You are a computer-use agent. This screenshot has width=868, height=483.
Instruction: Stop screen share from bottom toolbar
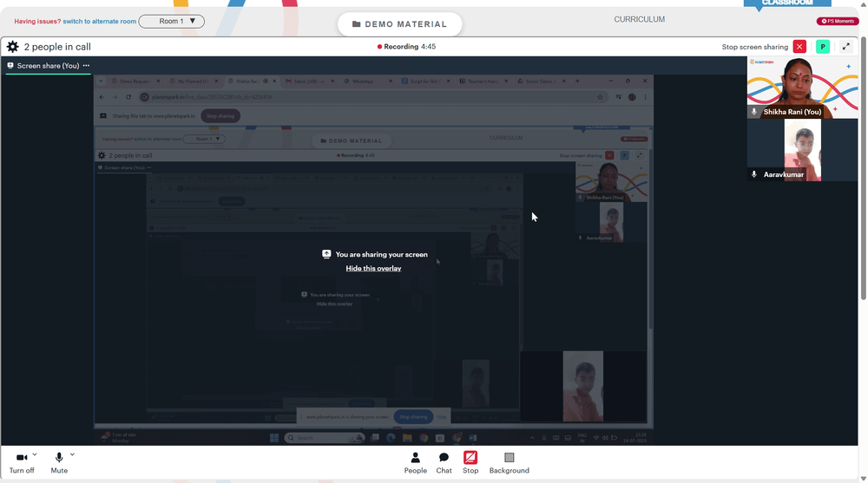tap(470, 462)
